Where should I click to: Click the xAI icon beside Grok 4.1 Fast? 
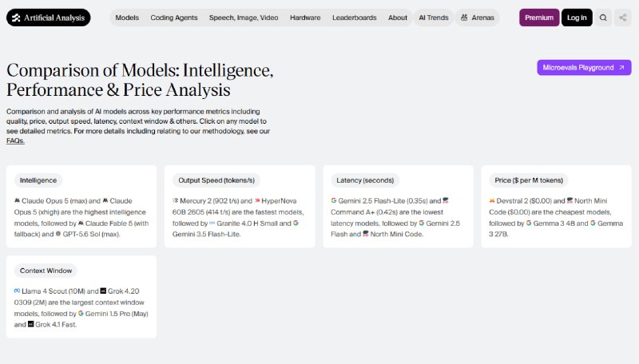point(30,325)
